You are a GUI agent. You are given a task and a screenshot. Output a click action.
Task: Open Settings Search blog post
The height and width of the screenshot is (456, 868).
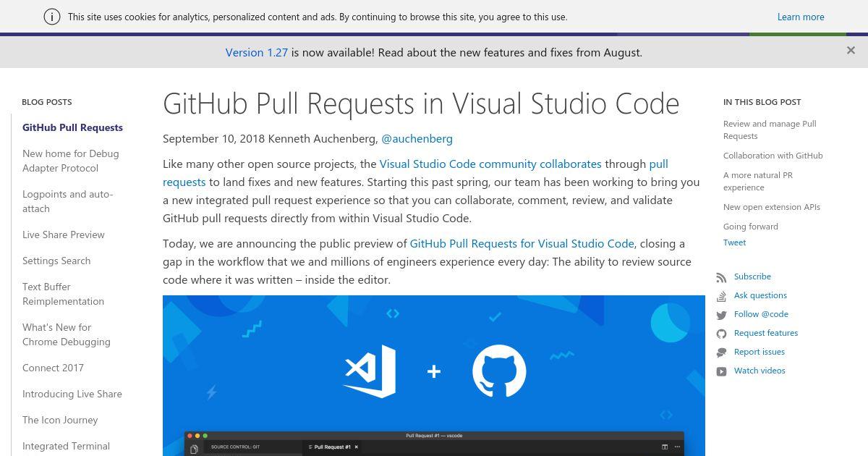(56, 261)
